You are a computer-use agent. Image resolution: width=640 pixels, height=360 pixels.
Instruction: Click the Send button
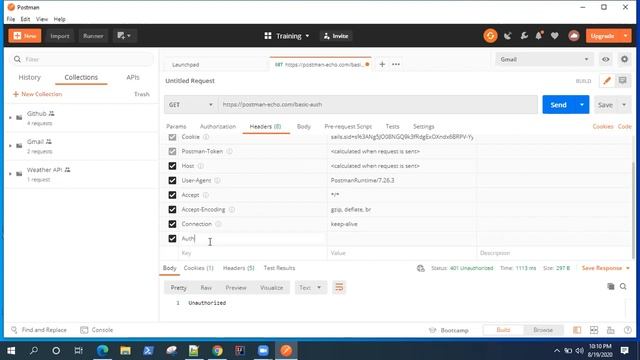point(558,105)
